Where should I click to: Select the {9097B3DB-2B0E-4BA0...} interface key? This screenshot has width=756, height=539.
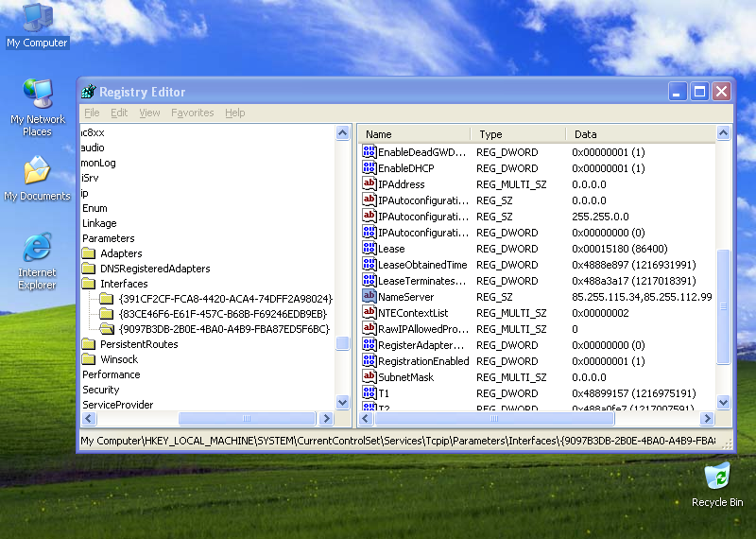[x=224, y=329]
